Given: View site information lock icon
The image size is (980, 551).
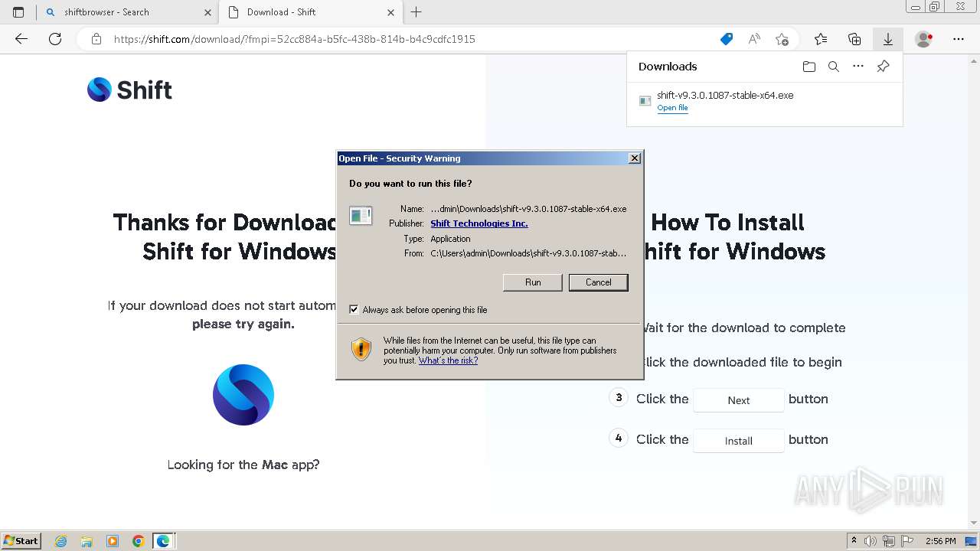Looking at the screenshot, I should tap(96, 39).
